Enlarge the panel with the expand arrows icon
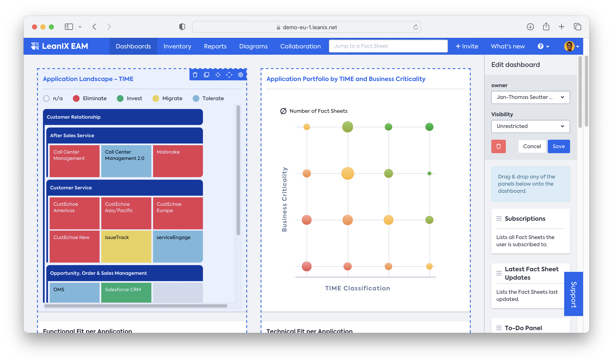This screenshot has width=613, height=364. click(229, 75)
